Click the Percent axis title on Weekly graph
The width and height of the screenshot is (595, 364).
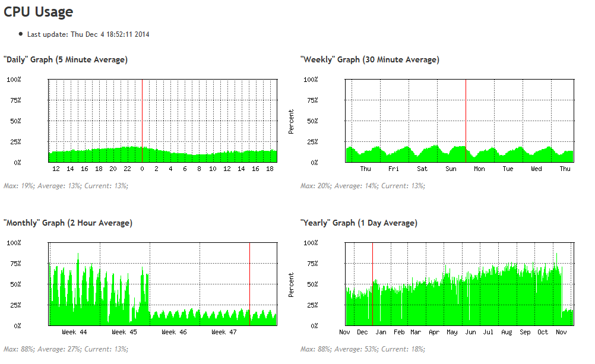click(291, 122)
